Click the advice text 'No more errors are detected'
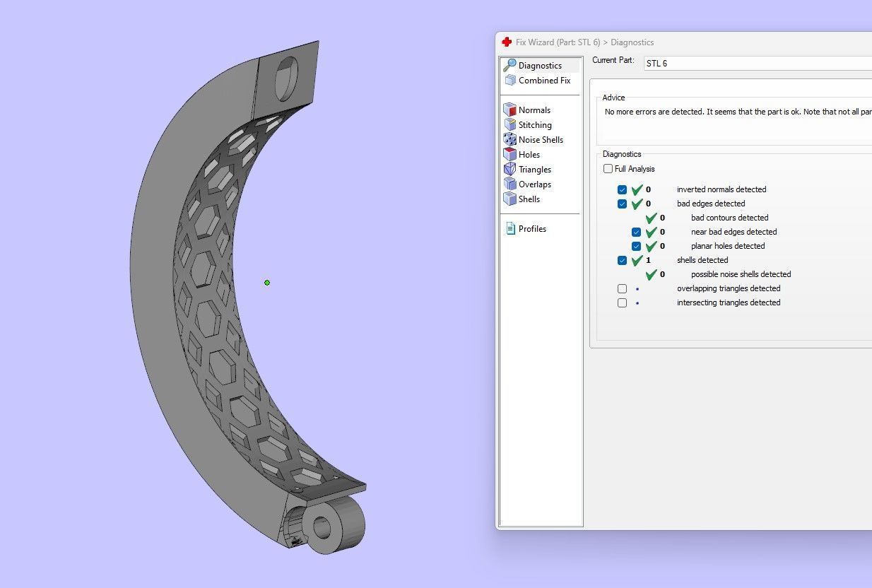Viewport: 872px width, 588px height. (654, 112)
